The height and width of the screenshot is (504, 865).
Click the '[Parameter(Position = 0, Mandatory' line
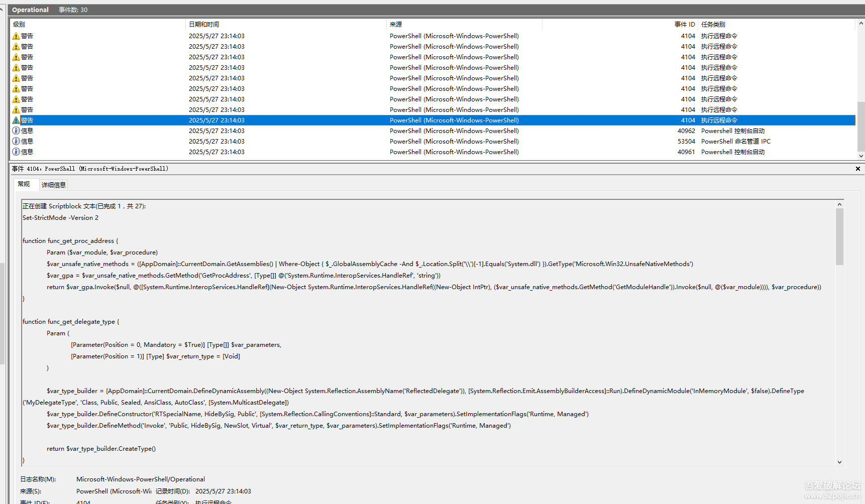tap(176, 345)
